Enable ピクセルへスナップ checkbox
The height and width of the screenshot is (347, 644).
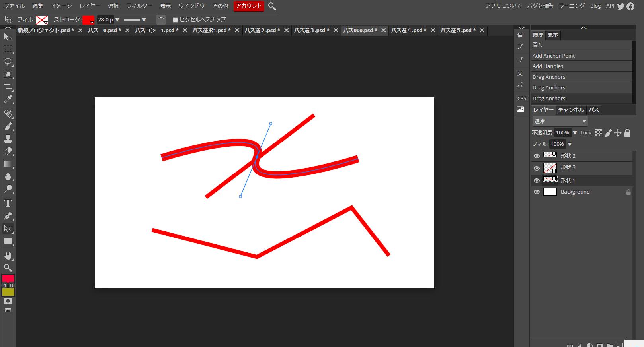(x=175, y=20)
